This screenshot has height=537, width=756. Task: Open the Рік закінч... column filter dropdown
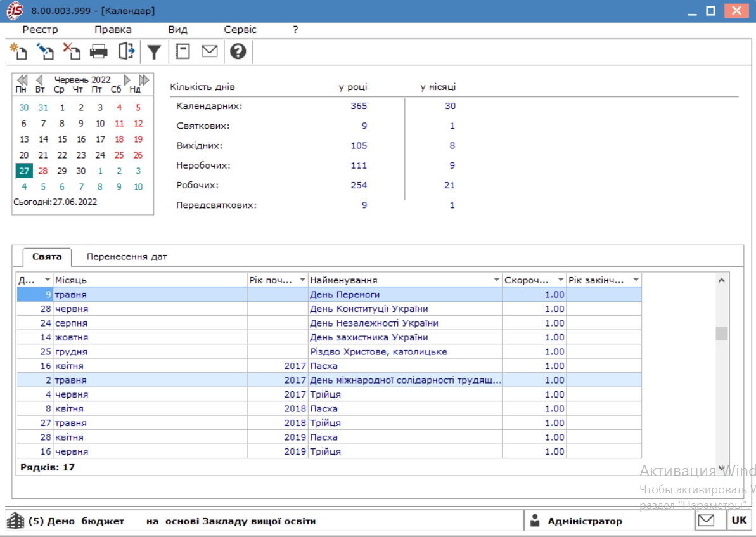(x=636, y=280)
